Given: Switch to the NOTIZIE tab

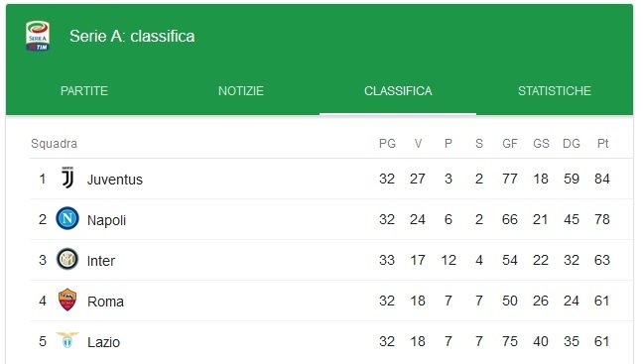Looking at the screenshot, I should pos(241,91).
